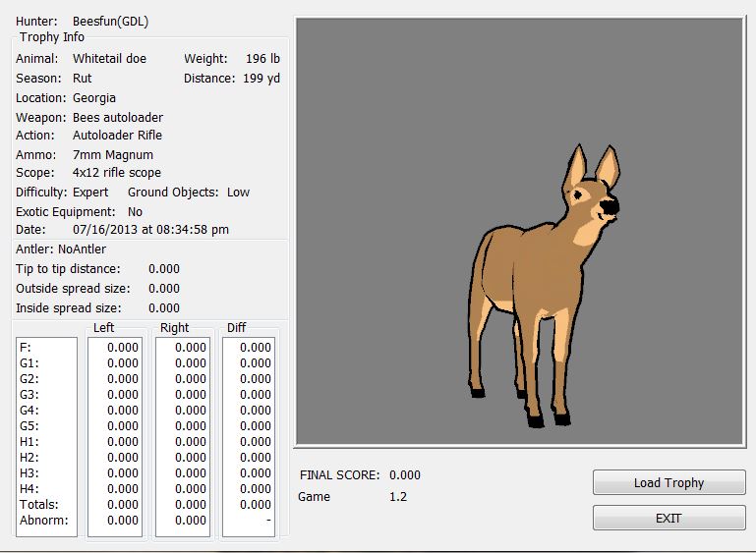This screenshot has height=553, width=756.
Task: Click the Weapon value Bees autoloader
Action: [x=118, y=117]
